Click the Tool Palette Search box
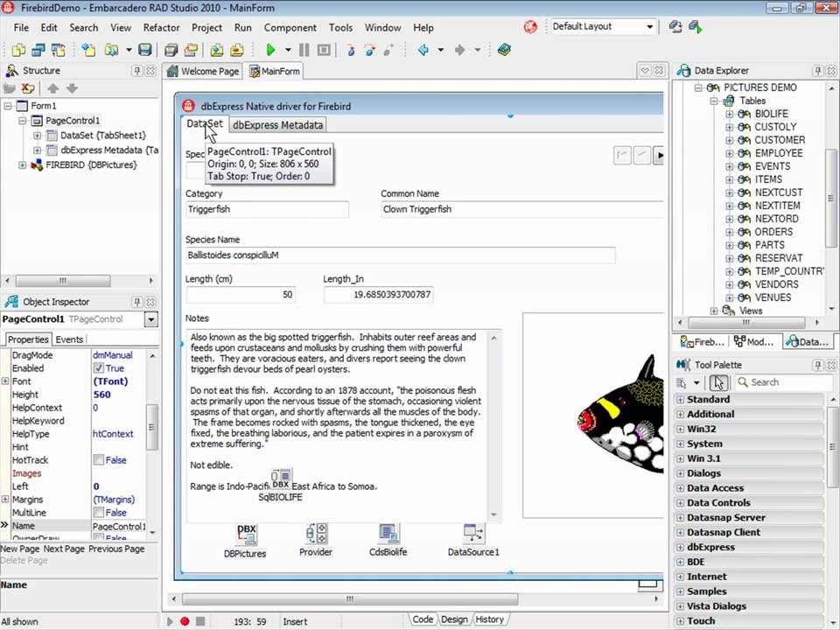Screen dimensions: 840x630 pos(782,382)
